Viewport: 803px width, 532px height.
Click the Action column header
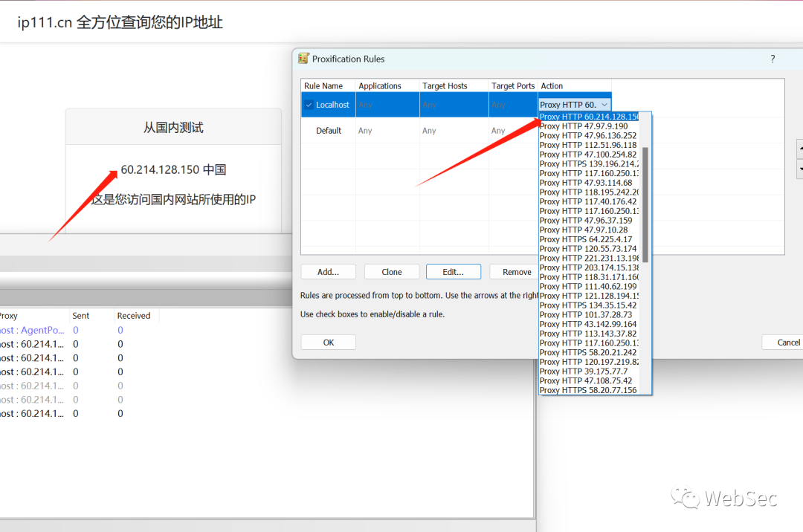[x=575, y=86]
